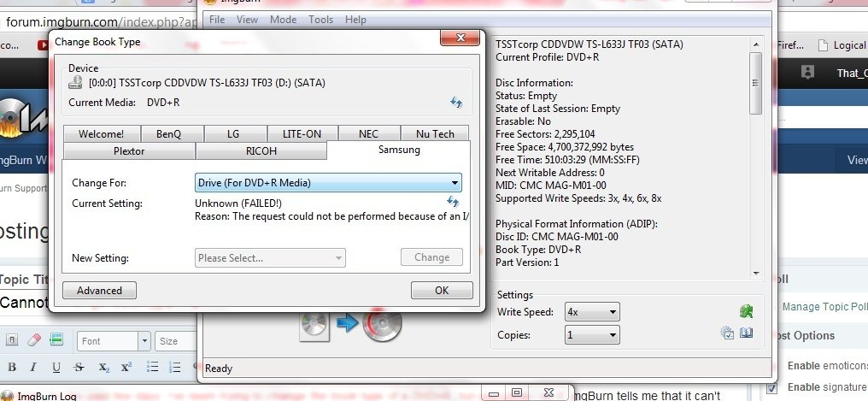Switch to the Plextor tab
Screen dimensions: 868x401
click(x=129, y=151)
